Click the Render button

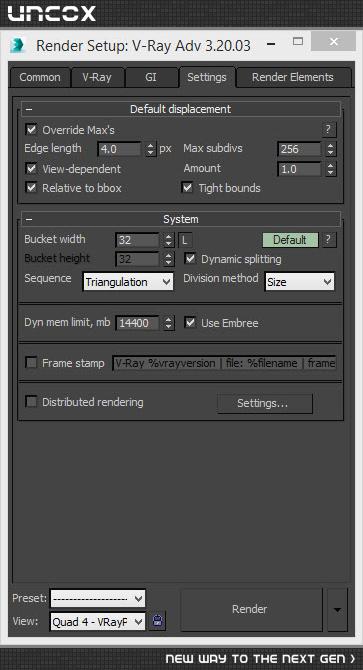(x=251, y=610)
